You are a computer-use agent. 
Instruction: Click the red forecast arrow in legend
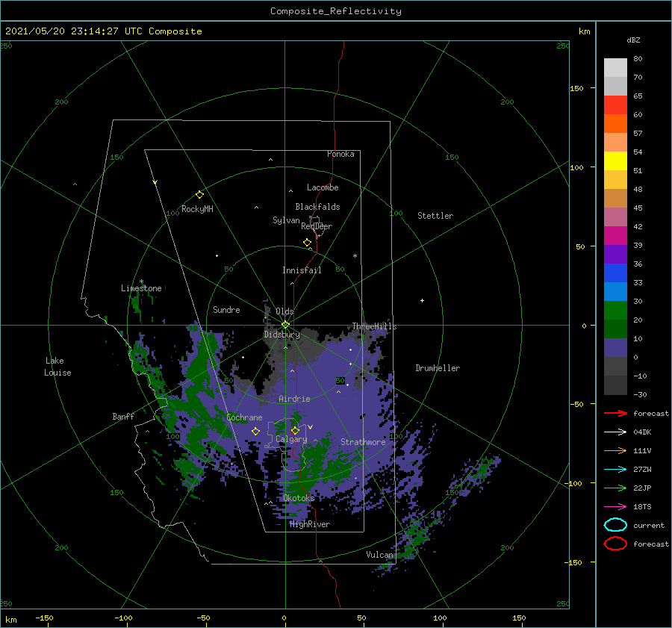pyautogui.click(x=615, y=413)
